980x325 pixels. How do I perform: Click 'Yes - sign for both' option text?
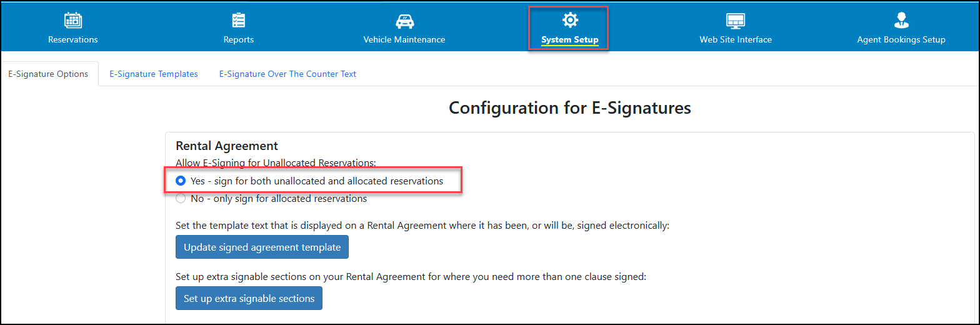(x=317, y=181)
